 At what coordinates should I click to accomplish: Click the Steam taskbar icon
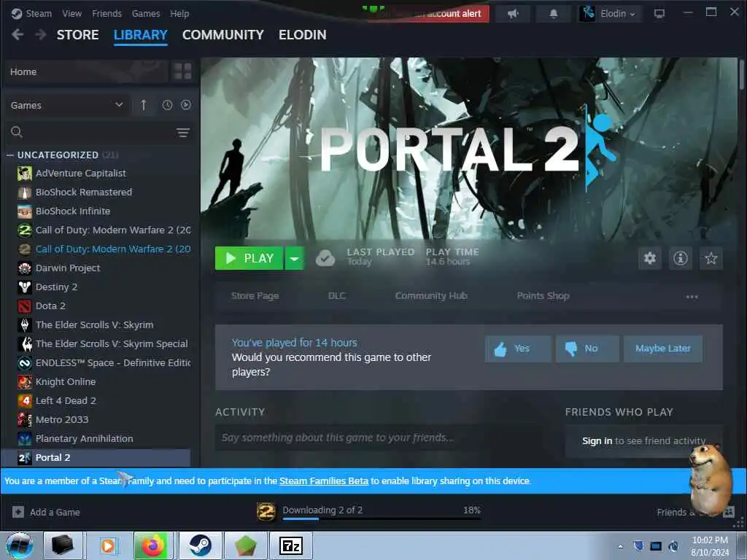(200, 545)
